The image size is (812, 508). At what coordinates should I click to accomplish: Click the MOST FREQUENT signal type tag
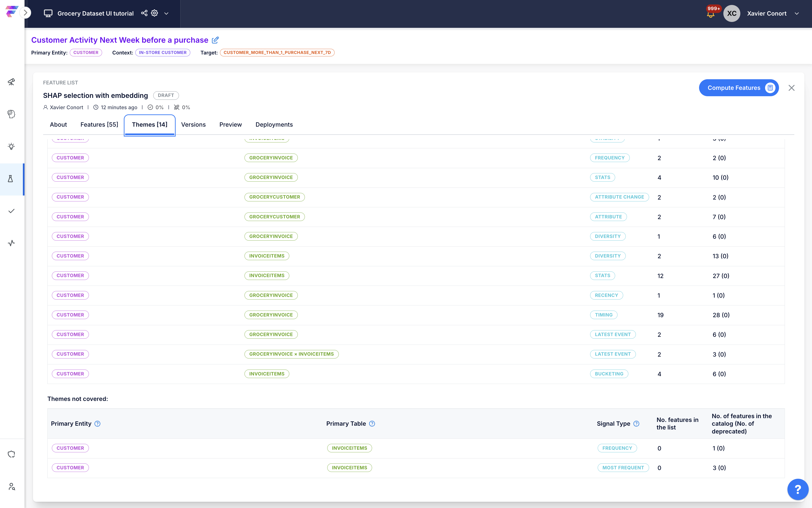[623, 468]
